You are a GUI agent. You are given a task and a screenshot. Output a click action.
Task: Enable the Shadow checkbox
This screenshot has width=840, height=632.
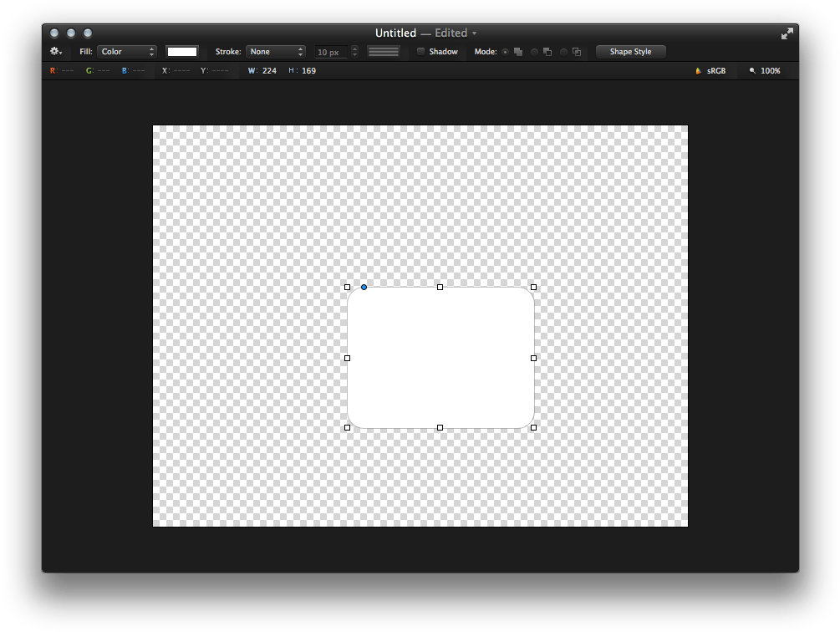(421, 52)
